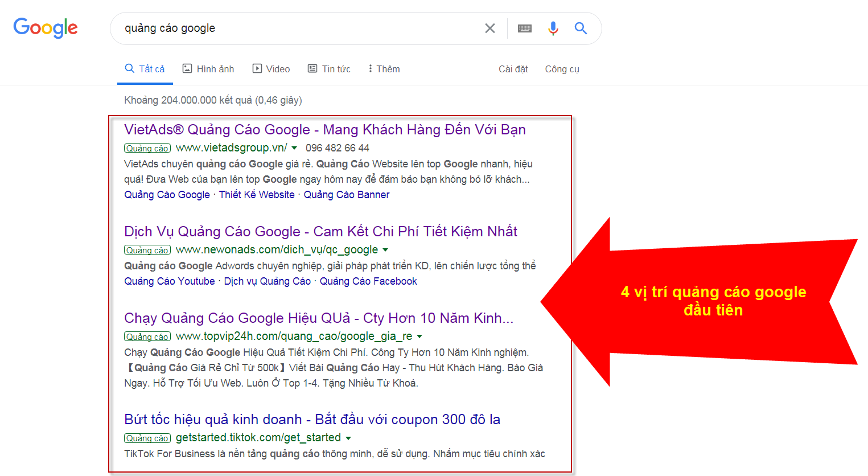Image resolution: width=868 pixels, height=476 pixels.
Task: Open the Công cụ menu
Action: pyautogui.click(x=562, y=68)
